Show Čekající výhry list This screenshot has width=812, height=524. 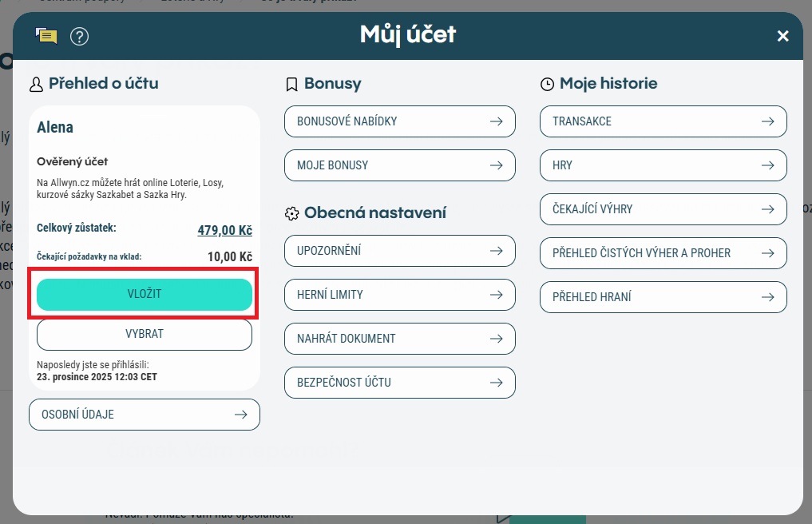[x=663, y=209]
